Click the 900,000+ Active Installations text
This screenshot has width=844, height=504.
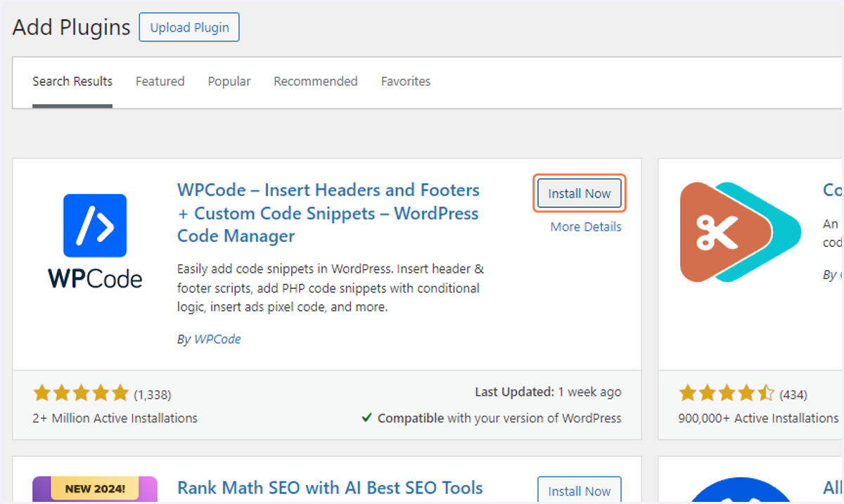(758, 418)
